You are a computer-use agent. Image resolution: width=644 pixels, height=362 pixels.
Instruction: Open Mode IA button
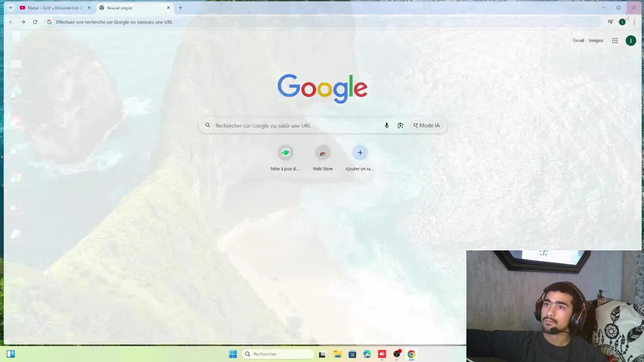pyautogui.click(x=426, y=126)
